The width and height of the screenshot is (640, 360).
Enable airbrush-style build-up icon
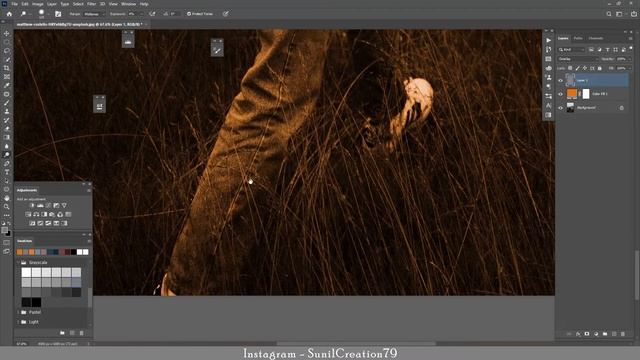152,14
